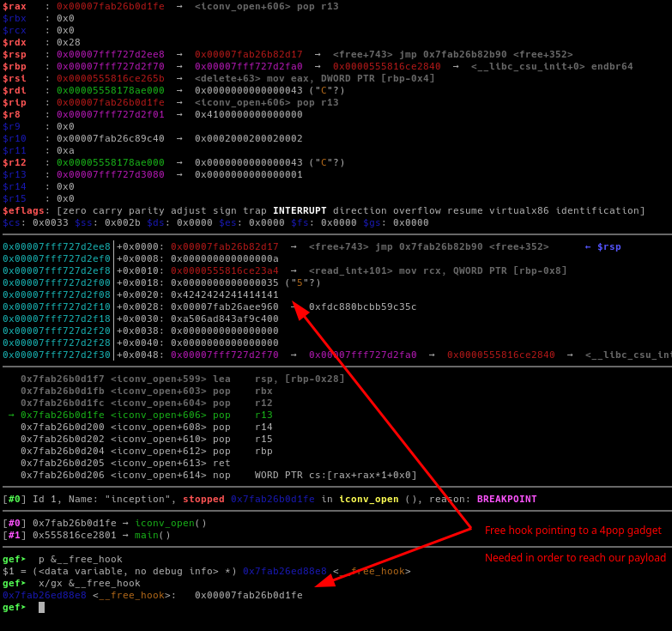The width and height of the screenshot is (672, 631).
Task: Select the ret instruction at iconv_open+613
Action: pos(221,463)
